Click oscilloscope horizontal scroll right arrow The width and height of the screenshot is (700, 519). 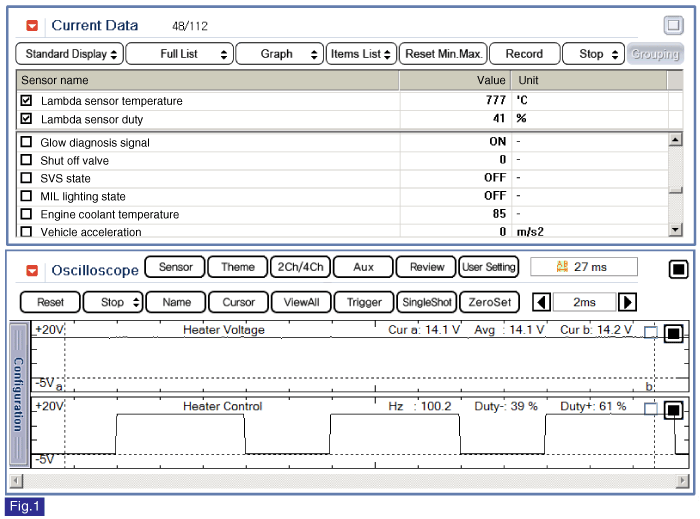pos(682,481)
